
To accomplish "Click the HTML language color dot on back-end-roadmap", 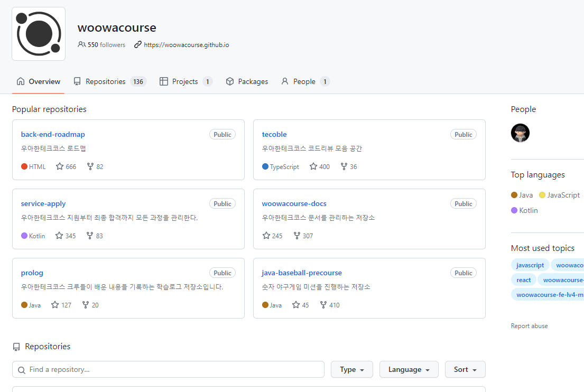I will 24,166.
